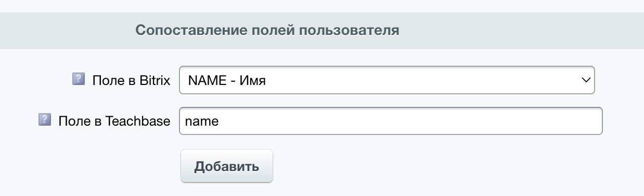Select the NAME - Имя text in the select
The image size is (644, 196).
click(227, 80)
